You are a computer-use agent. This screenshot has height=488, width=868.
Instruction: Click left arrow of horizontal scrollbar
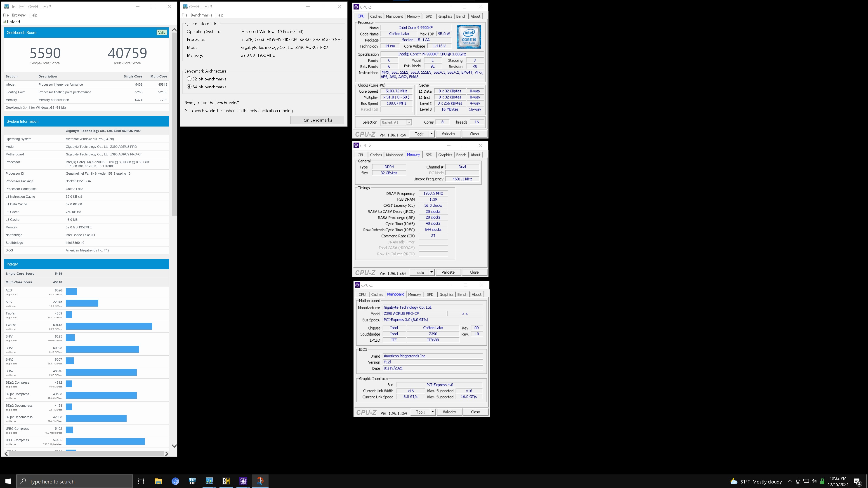click(x=6, y=454)
